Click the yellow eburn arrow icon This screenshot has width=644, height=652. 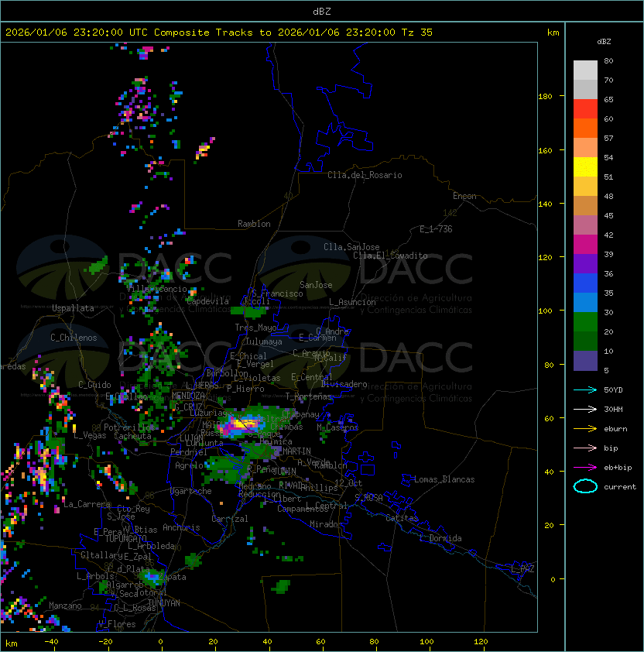585,429
